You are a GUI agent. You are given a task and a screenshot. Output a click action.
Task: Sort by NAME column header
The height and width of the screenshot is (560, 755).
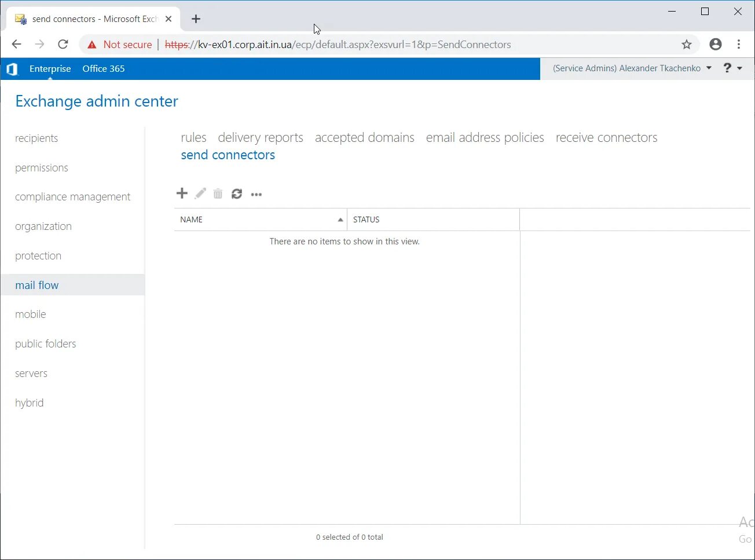(x=261, y=219)
